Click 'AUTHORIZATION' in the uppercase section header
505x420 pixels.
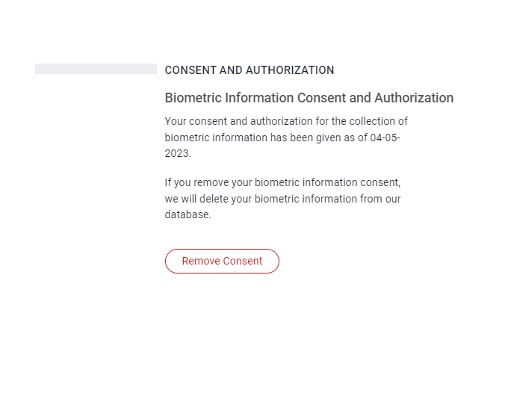(290, 70)
